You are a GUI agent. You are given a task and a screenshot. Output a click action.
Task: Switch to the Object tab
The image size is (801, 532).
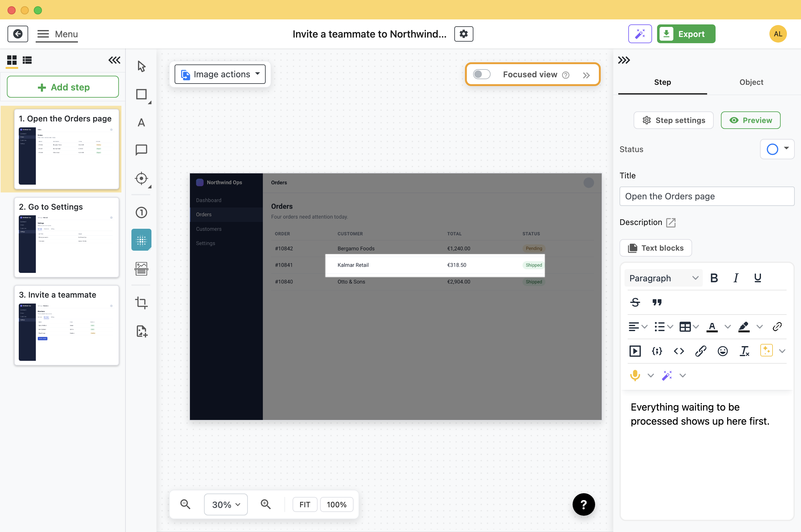tap(751, 82)
